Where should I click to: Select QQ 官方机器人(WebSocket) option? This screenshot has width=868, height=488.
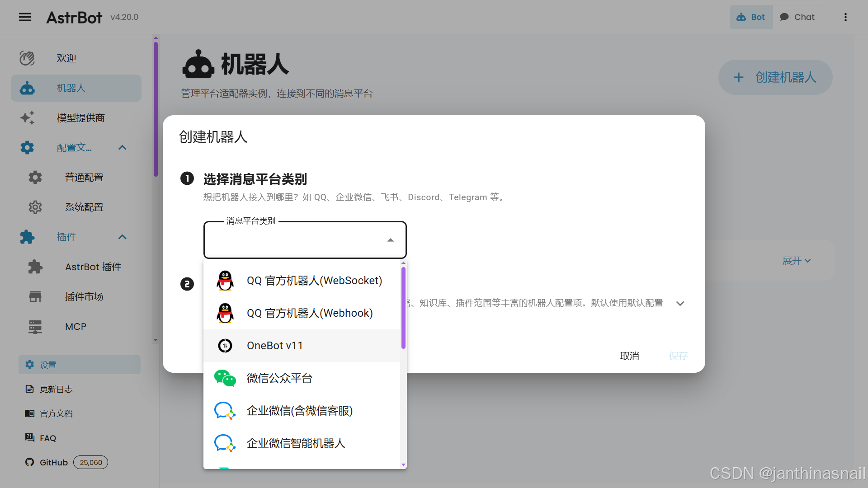(302, 281)
